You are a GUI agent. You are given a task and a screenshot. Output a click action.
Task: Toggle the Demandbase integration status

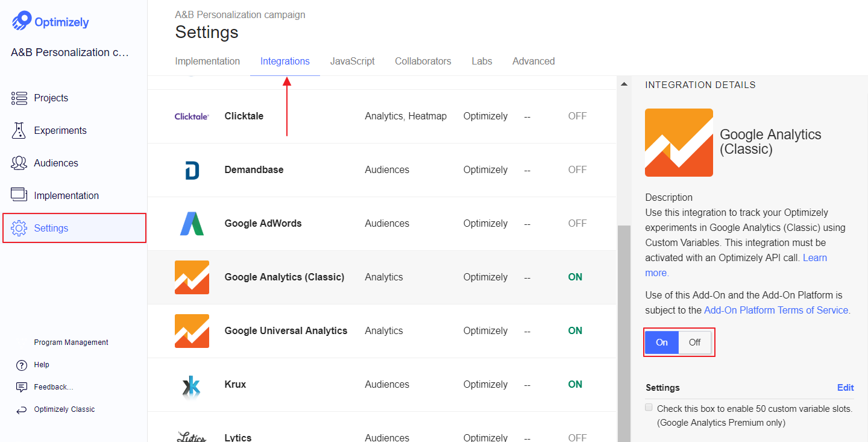tap(577, 169)
